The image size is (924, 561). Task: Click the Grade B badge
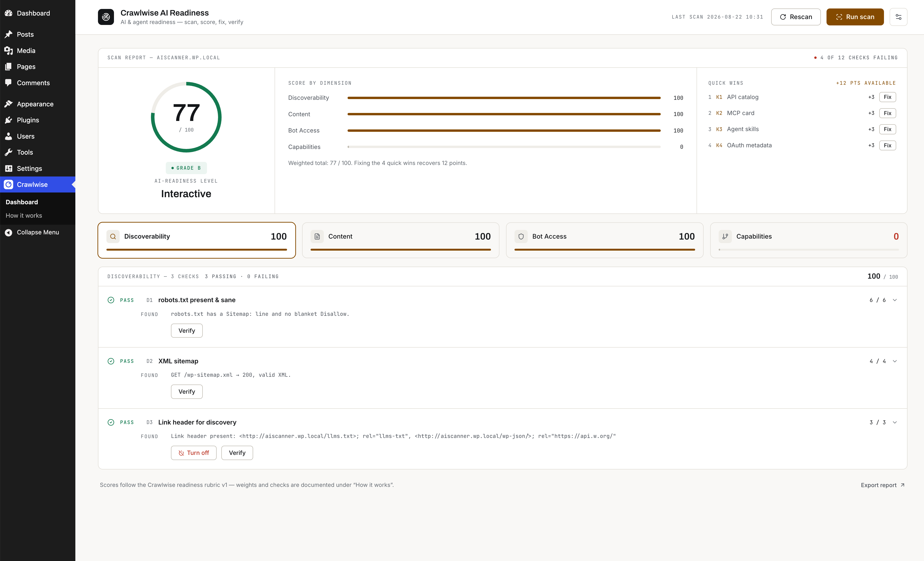pyautogui.click(x=186, y=168)
